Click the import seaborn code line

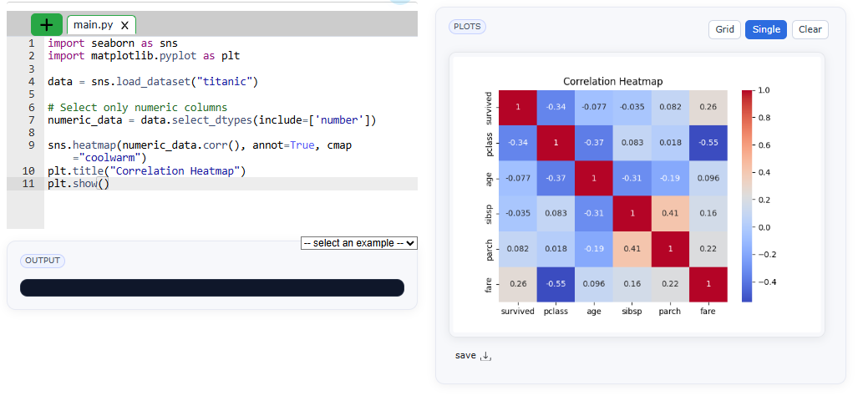[x=112, y=43]
